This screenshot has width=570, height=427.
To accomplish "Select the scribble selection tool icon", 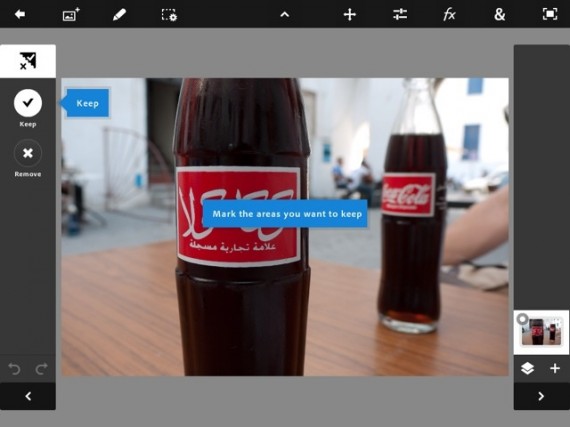I will pos(28,61).
